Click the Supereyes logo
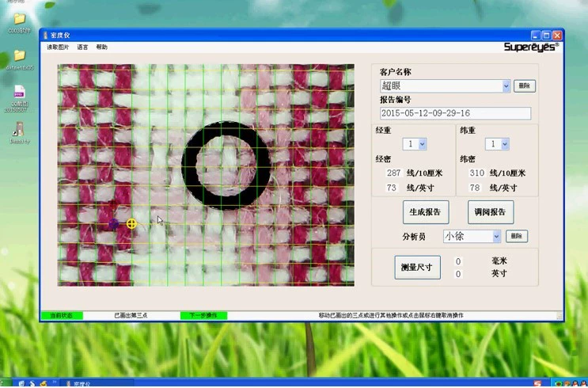The image size is (588, 388). (531, 47)
